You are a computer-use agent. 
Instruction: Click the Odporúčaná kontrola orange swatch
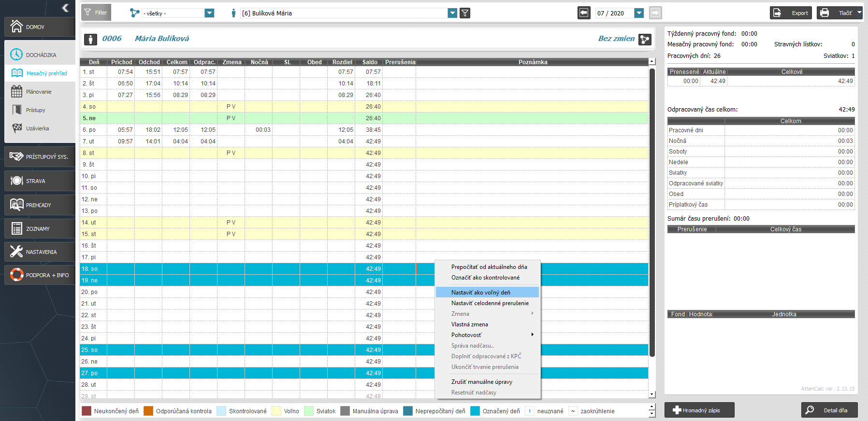148,411
